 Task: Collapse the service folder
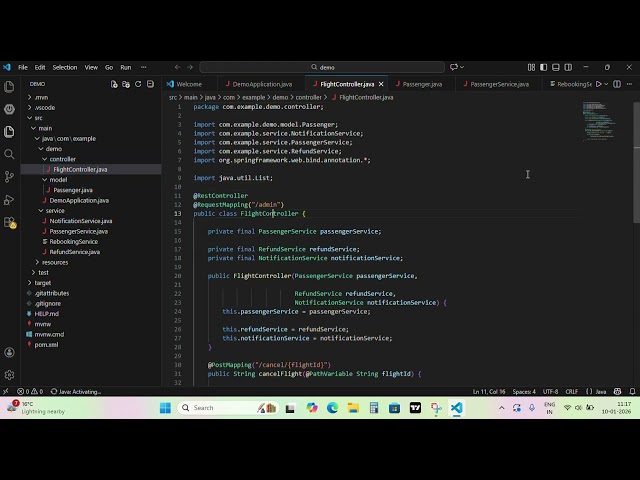click(55, 211)
